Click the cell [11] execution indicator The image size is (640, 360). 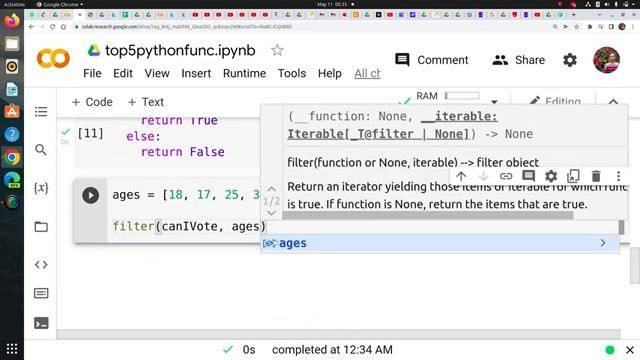pos(90,133)
